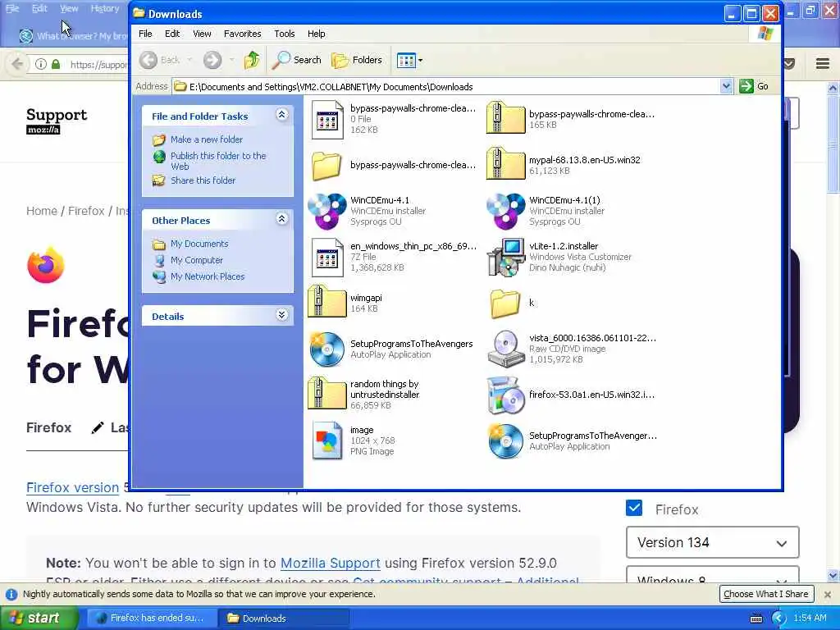Select the vLite-1.2.installer icon
The height and width of the screenshot is (630, 840).
(505, 257)
